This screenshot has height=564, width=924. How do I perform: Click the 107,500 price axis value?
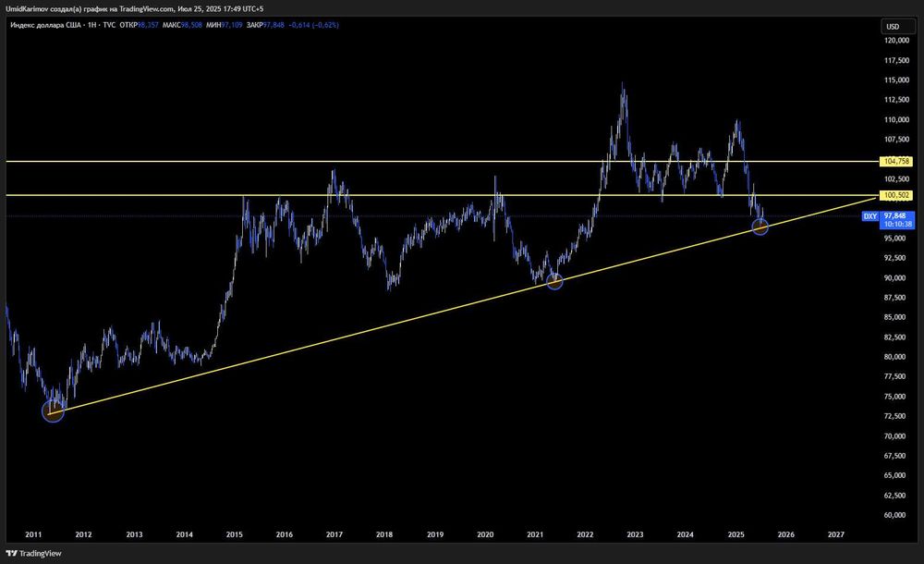[x=897, y=140]
